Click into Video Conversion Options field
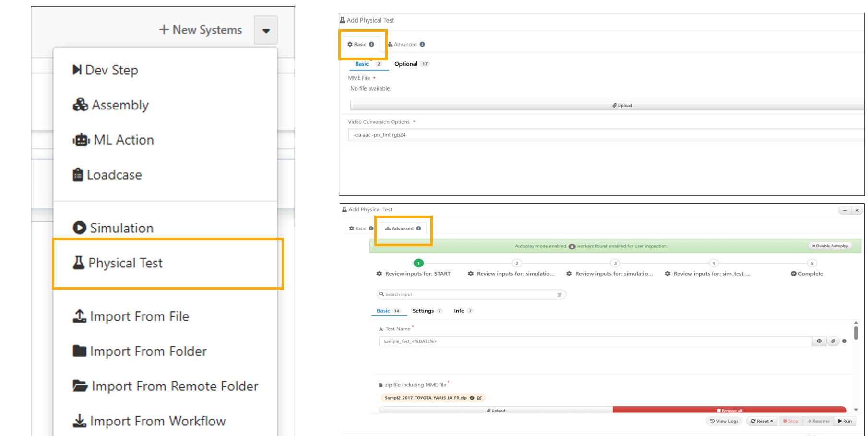868x436 pixels. (605, 135)
